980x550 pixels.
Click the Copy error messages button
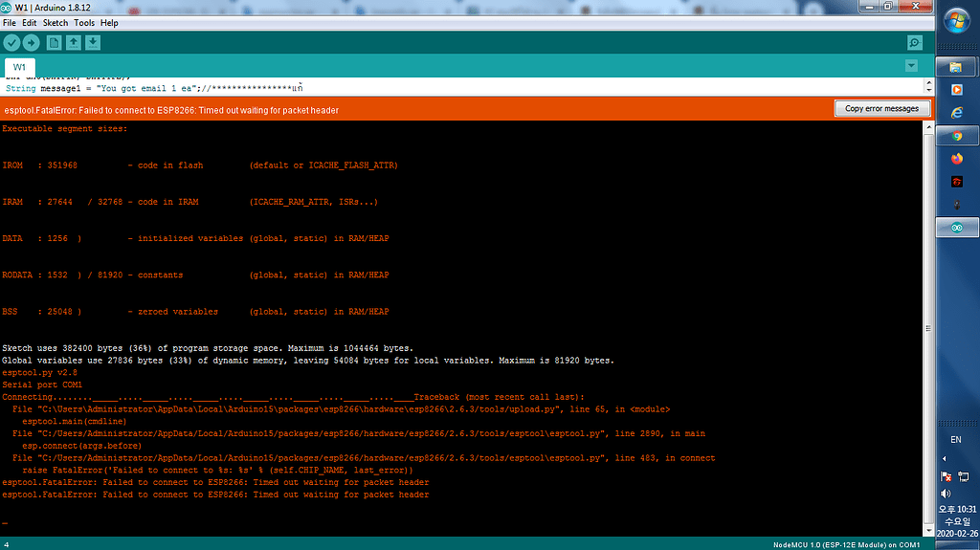pyautogui.click(x=881, y=109)
